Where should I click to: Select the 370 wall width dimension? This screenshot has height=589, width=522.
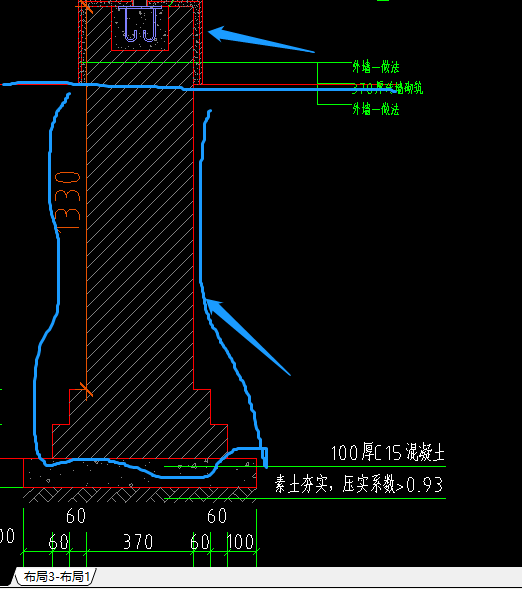(138, 542)
